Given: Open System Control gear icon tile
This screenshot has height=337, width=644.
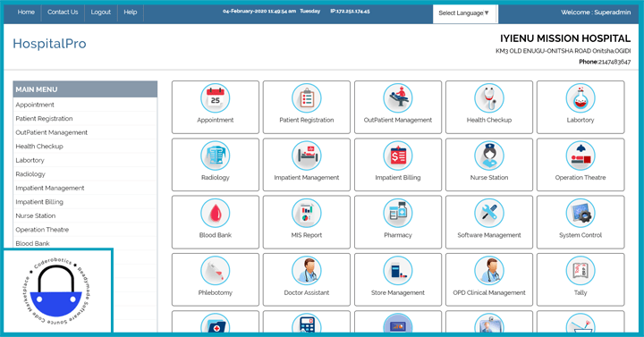Looking at the screenshot, I should [x=580, y=222].
